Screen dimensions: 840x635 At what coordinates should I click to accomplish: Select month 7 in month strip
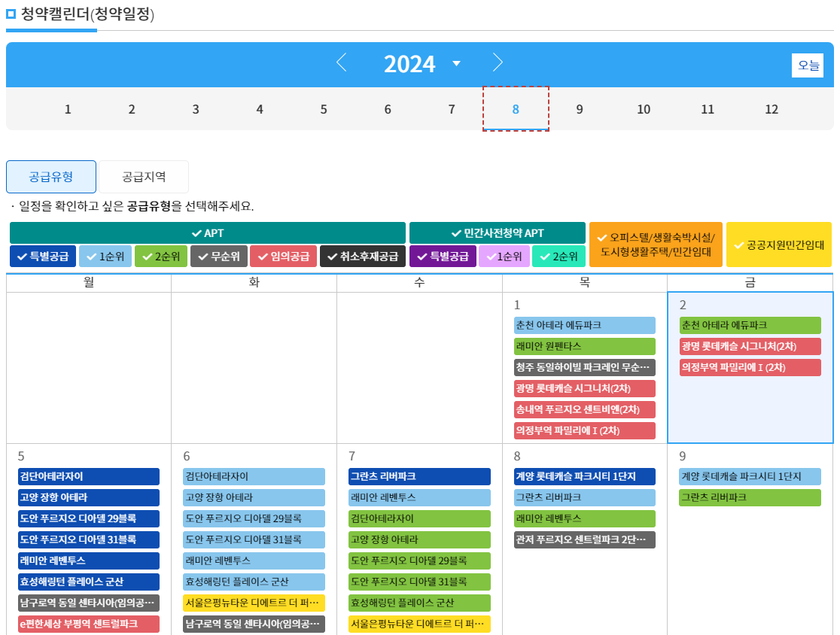452,109
